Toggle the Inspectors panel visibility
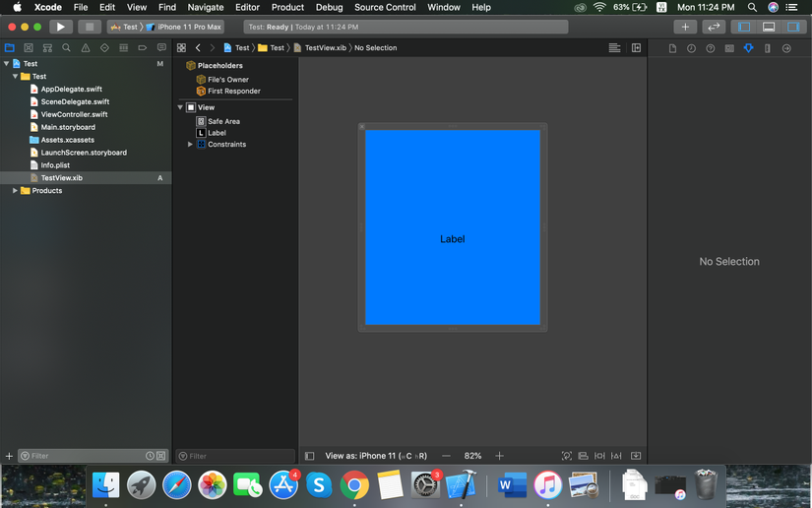The image size is (812, 508). tap(792, 27)
